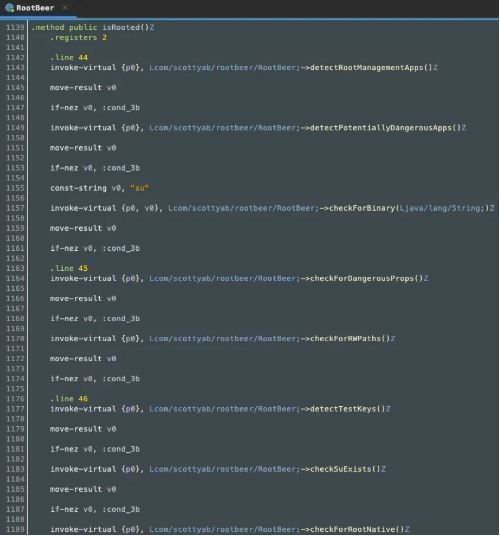Image resolution: width=500 pixels, height=536 pixels.
Task: Close the RootBeer tab with its X
Action: 65,7
